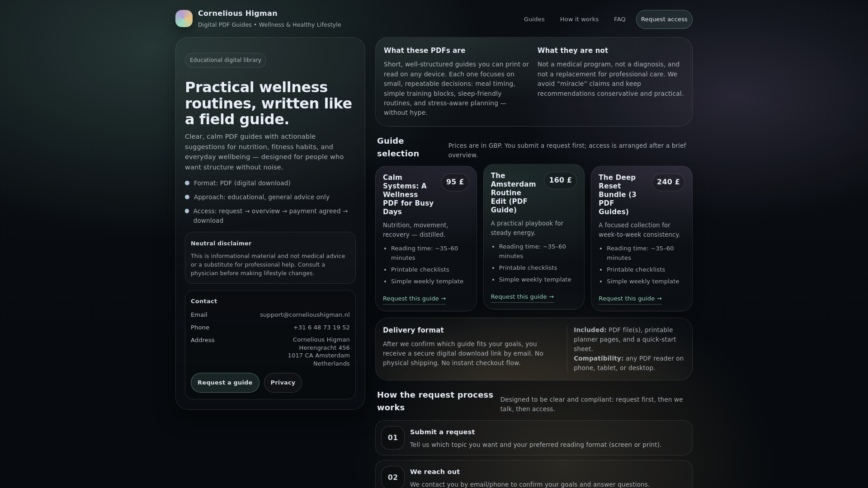This screenshot has width=868, height=488.
Task: Click the We reach out step heading
Action: tap(435, 472)
